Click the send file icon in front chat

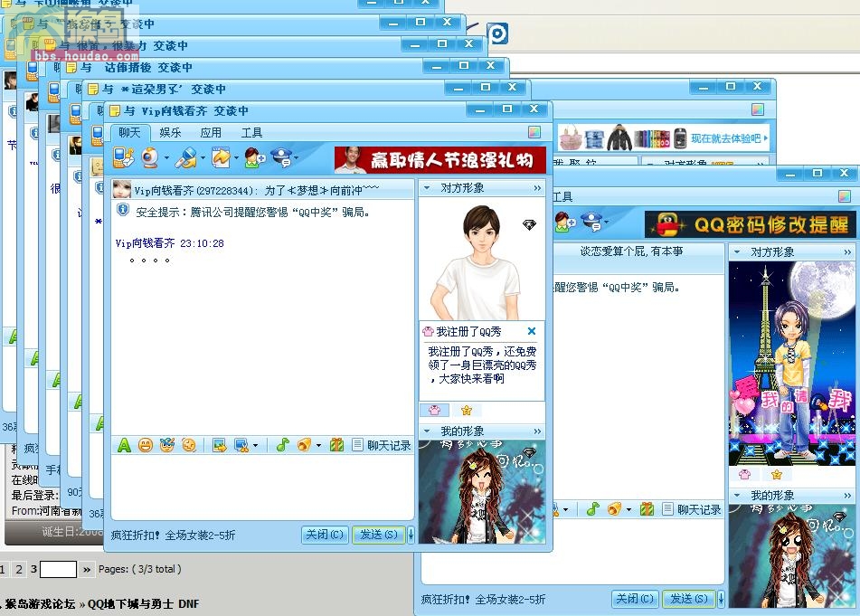tap(222, 157)
